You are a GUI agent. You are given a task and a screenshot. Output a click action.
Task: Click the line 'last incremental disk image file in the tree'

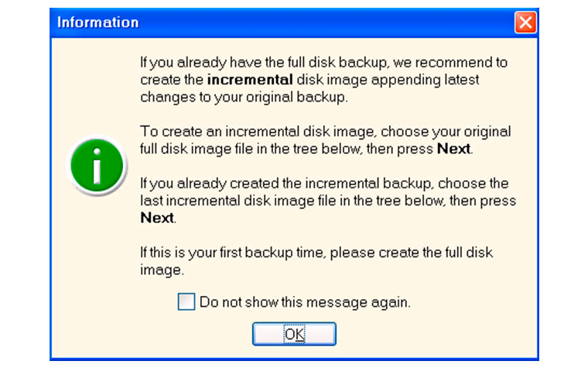click(328, 201)
